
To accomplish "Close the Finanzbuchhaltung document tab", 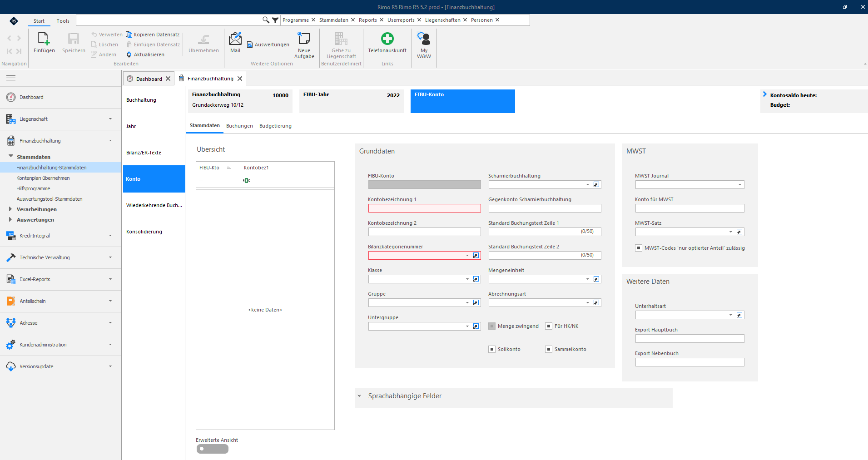I will click(x=240, y=79).
